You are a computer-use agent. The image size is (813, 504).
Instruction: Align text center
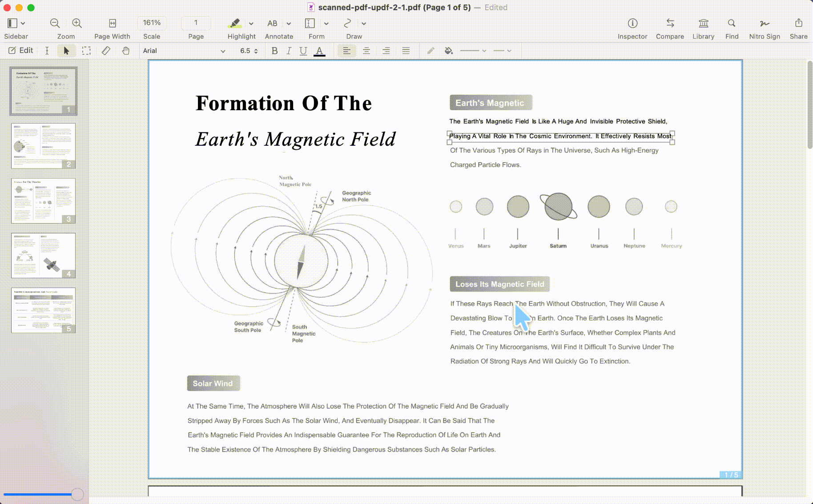point(366,51)
